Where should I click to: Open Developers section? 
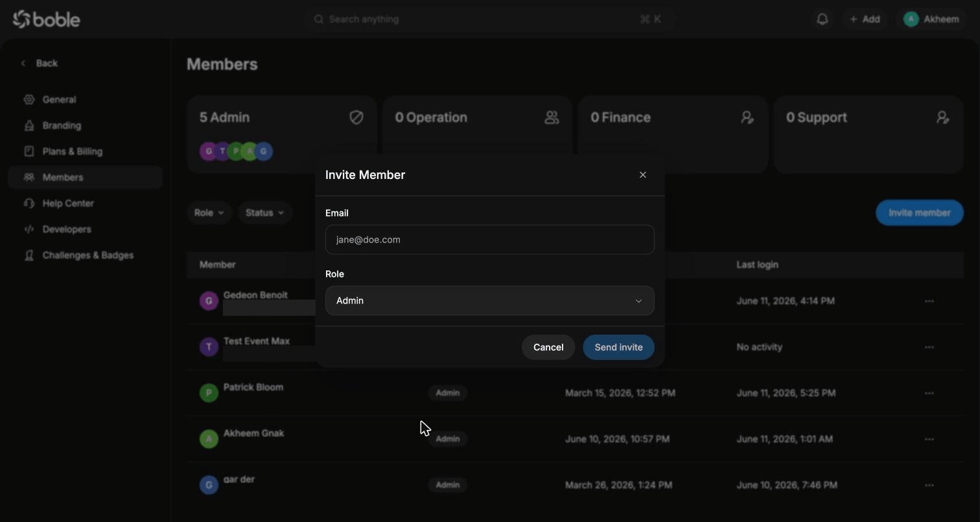(85, 230)
